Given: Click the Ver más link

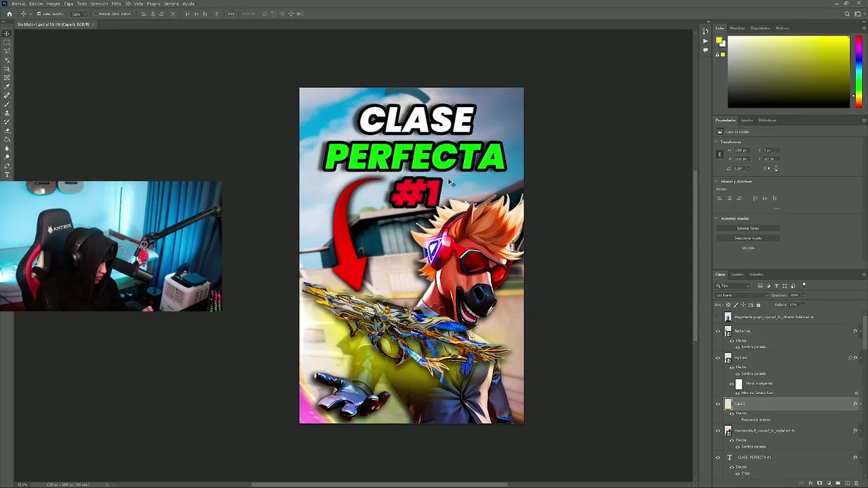Looking at the screenshot, I should [748, 247].
